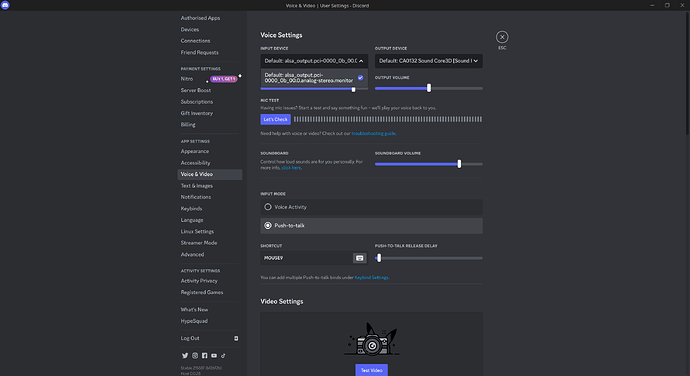The height and width of the screenshot is (376, 690).
Task: Open Streamer Mode settings
Action: (199, 243)
